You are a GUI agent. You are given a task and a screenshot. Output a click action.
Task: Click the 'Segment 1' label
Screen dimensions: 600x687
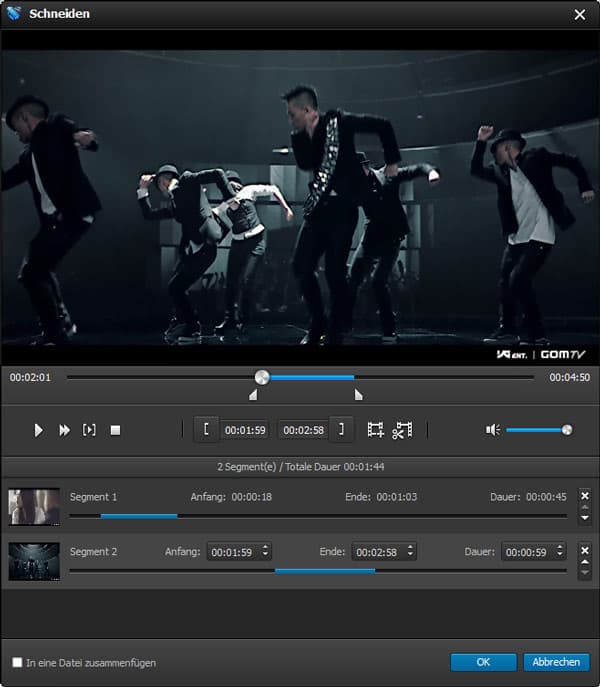point(93,497)
